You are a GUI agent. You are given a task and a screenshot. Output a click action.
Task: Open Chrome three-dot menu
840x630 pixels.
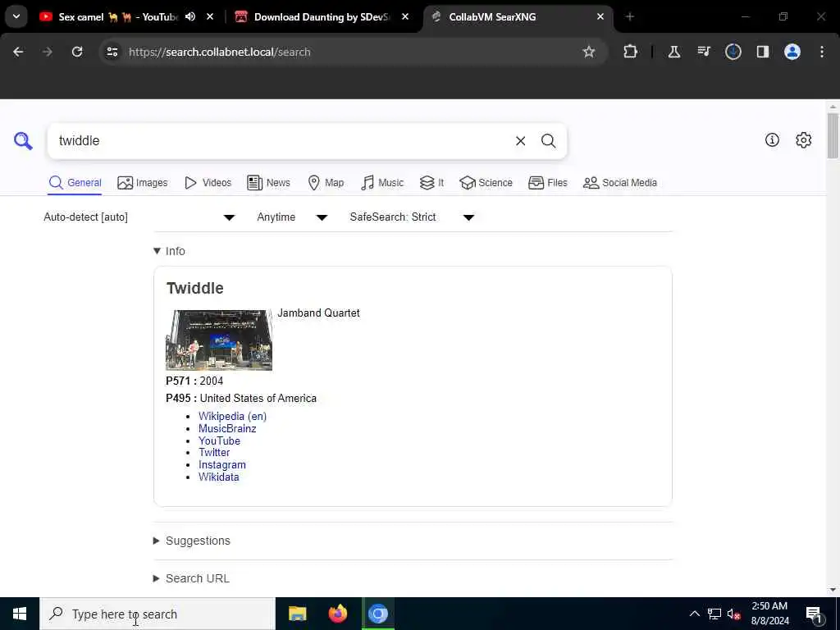tap(822, 52)
